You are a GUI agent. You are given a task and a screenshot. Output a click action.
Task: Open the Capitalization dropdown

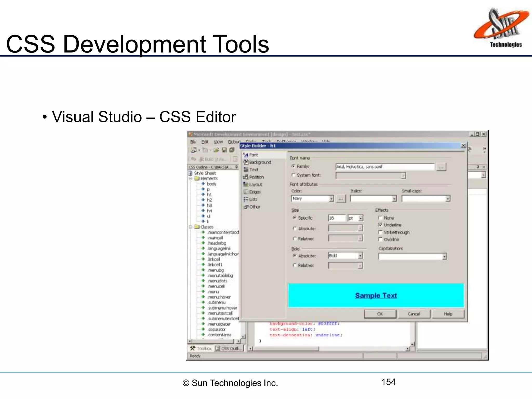444,257
